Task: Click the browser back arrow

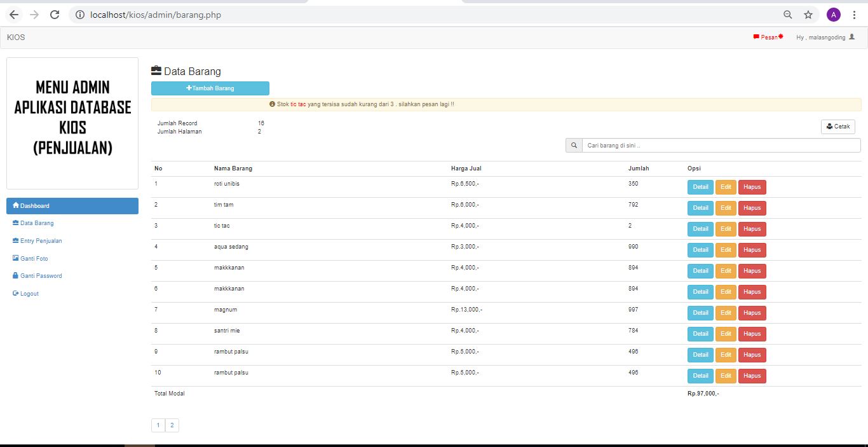Action: click(x=14, y=15)
